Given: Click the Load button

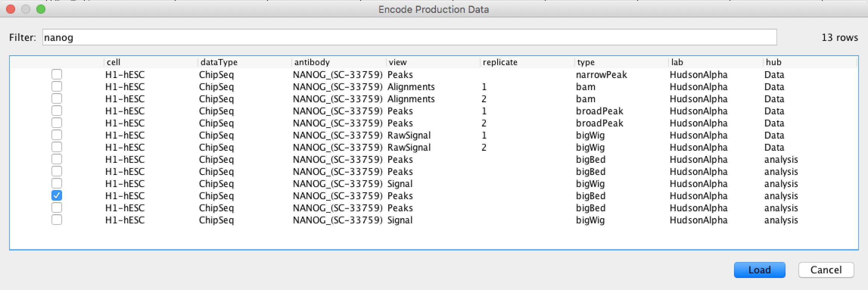Looking at the screenshot, I should click(x=759, y=270).
